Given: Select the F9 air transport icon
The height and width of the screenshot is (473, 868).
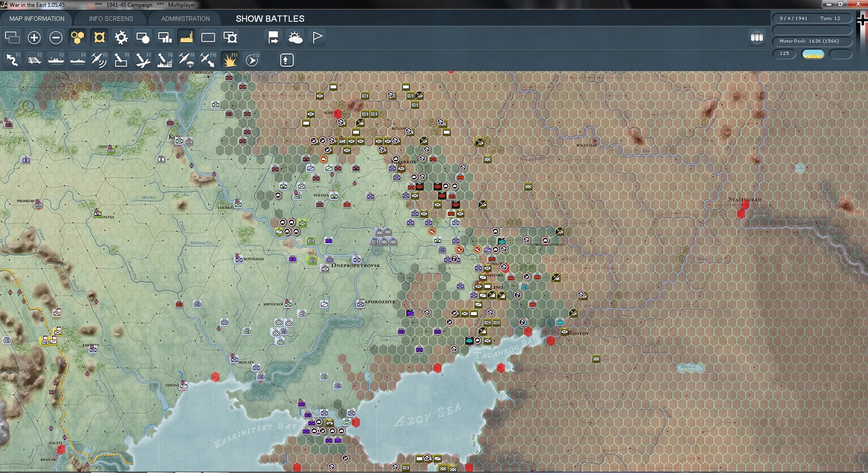Looking at the screenshot, I should (x=186, y=60).
